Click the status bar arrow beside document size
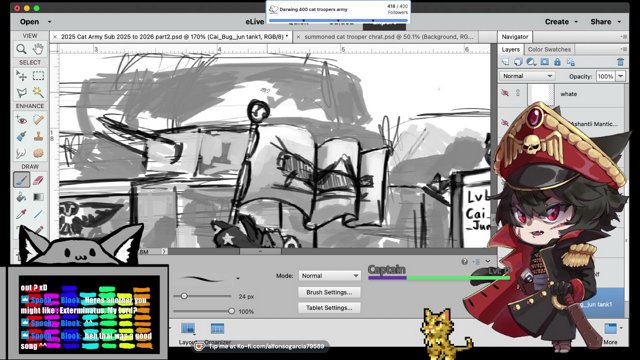 tap(164, 252)
